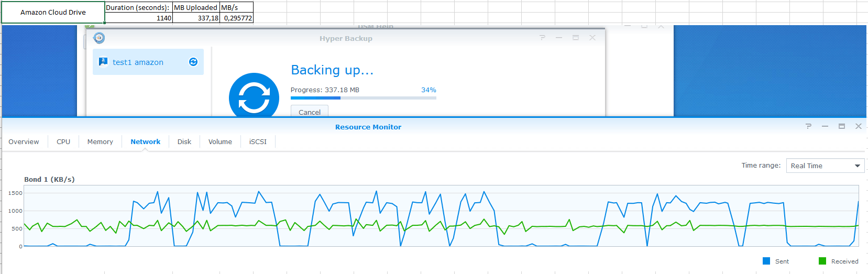Click the Amazon drive icon beside test1
868x274 pixels.
(x=103, y=62)
